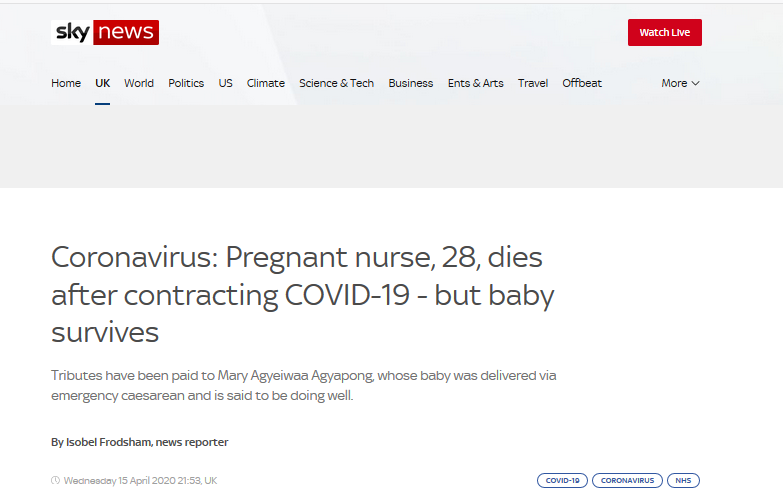This screenshot has width=783, height=501.
Task: Open the Politics section
Action: pyautogui.click(x=186, y=83)
